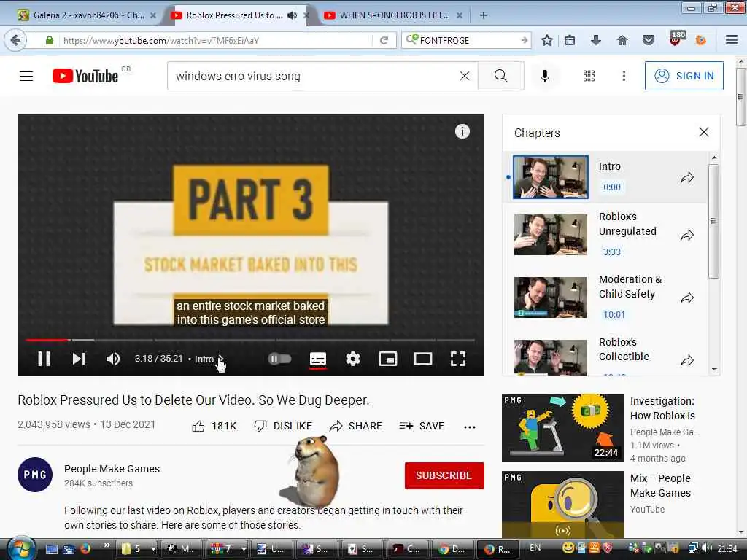The image size is (747, 560).
Task: Open the SHARE dialog for video
Action: point(356,426)
